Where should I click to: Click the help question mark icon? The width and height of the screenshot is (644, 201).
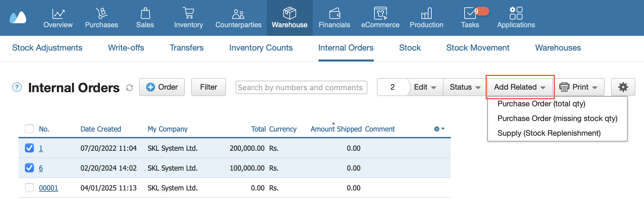click(17, 87)
